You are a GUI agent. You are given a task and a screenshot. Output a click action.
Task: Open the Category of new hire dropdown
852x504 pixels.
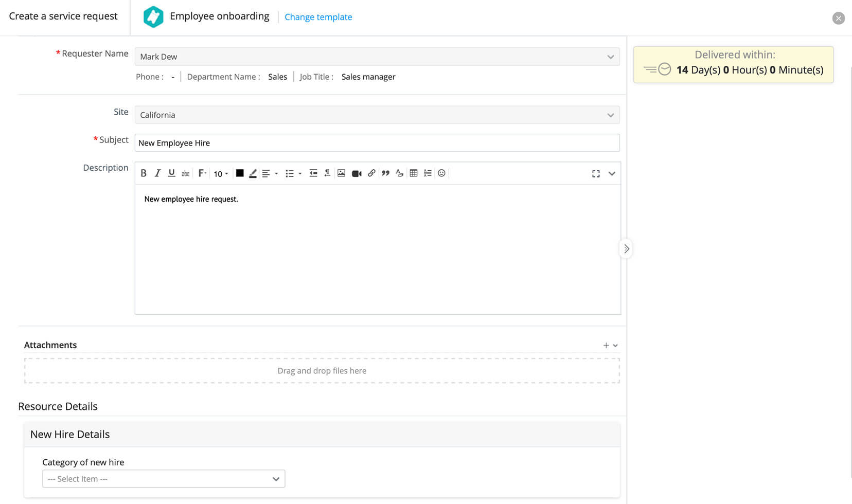164,479
